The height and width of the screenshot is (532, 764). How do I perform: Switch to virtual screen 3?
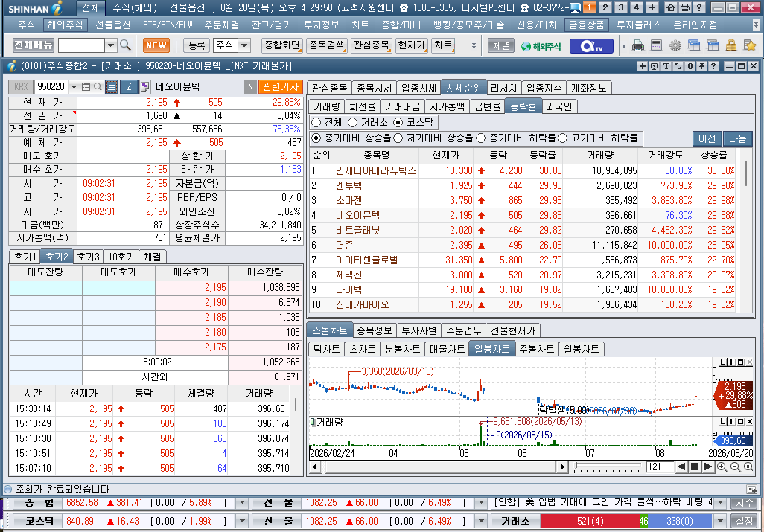621,7
